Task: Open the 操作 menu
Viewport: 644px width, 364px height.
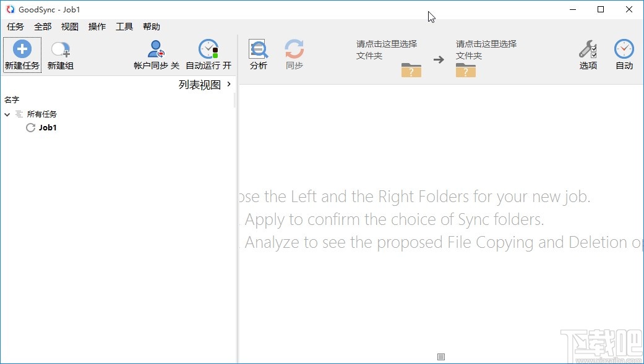Action: 97,27
